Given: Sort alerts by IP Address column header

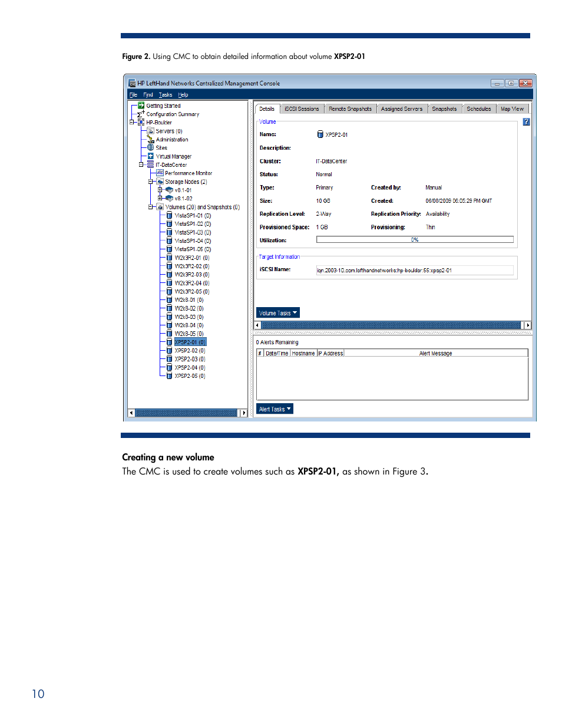Looking at the screenshot, I should click(330, 353).
